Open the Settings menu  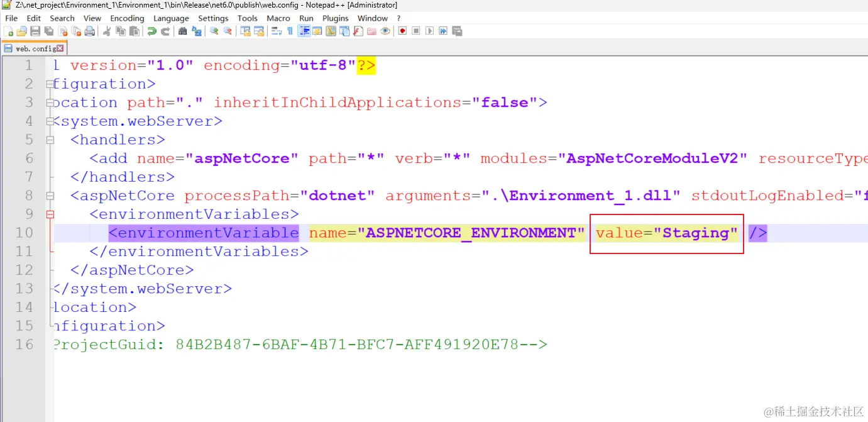point(213,18)
